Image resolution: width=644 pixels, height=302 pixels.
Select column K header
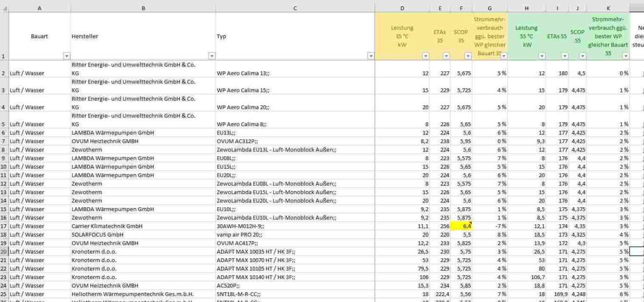608,8
